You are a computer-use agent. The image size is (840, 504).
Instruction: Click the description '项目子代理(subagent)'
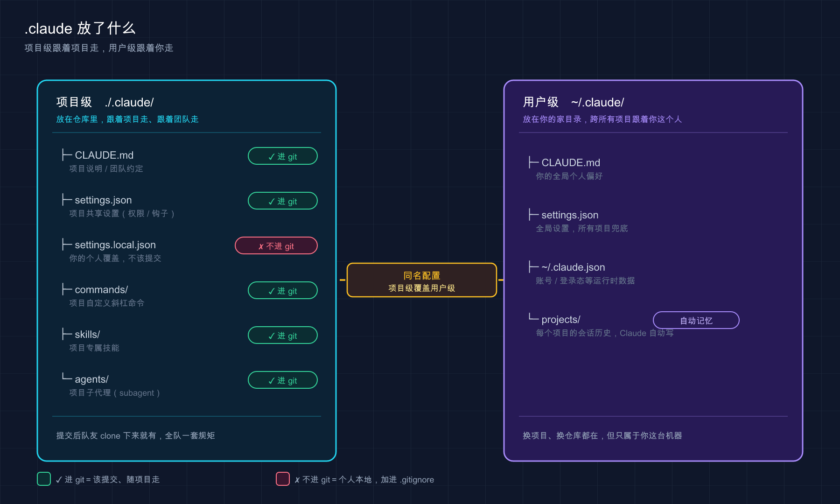click(115, 393)
